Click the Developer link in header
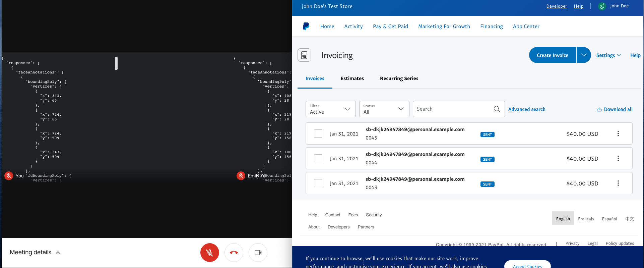This screenshot has height=268, width=644. pyautogui.click(x=557, y=6)
